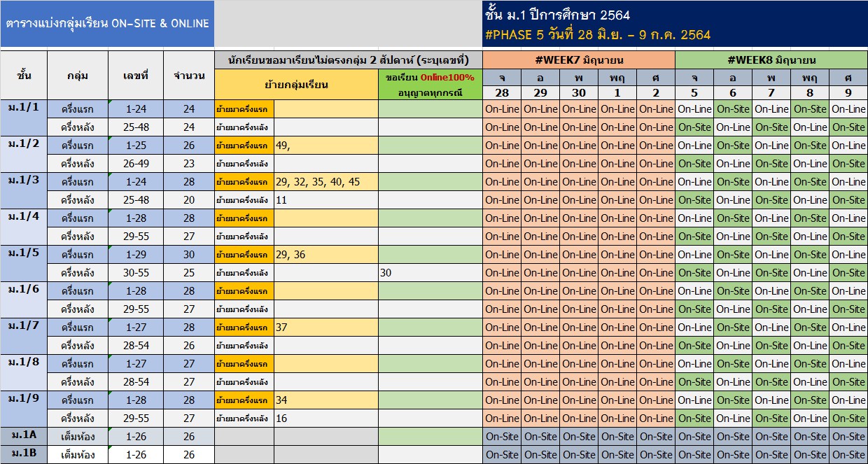Select 'ครึ่งหลัง' group cell for ม.1/8
This screenshot has width=868, height=464.
pos(78,382)
